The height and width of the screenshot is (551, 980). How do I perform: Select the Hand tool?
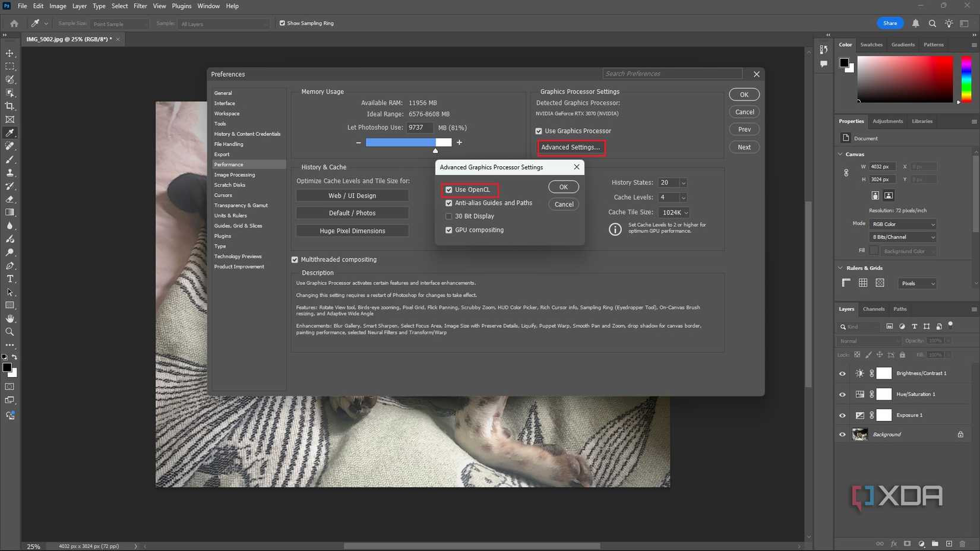[x=10, y=318]
